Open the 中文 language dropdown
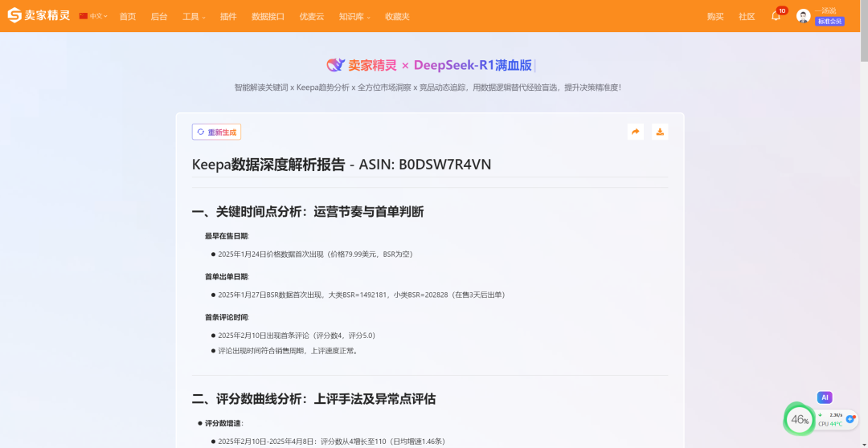 pos(93,16)
